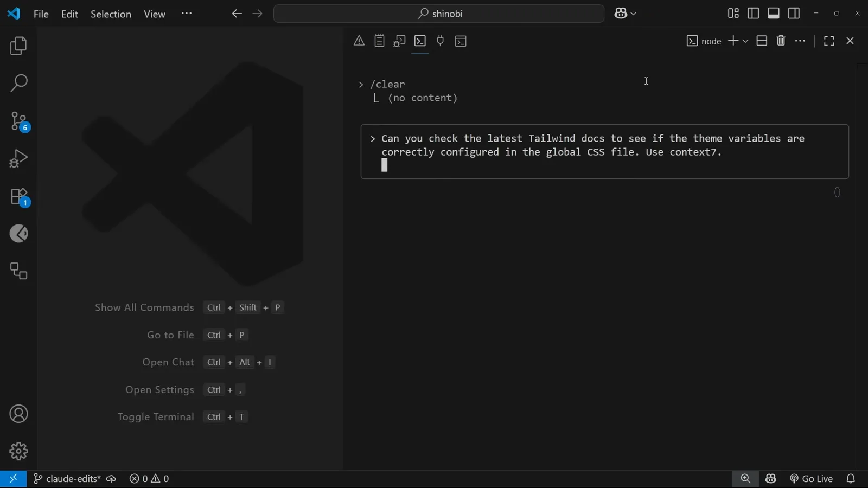Switch to the Debug Console panel icon
This screenshot has width=868, height=488.
coord(400,41)
